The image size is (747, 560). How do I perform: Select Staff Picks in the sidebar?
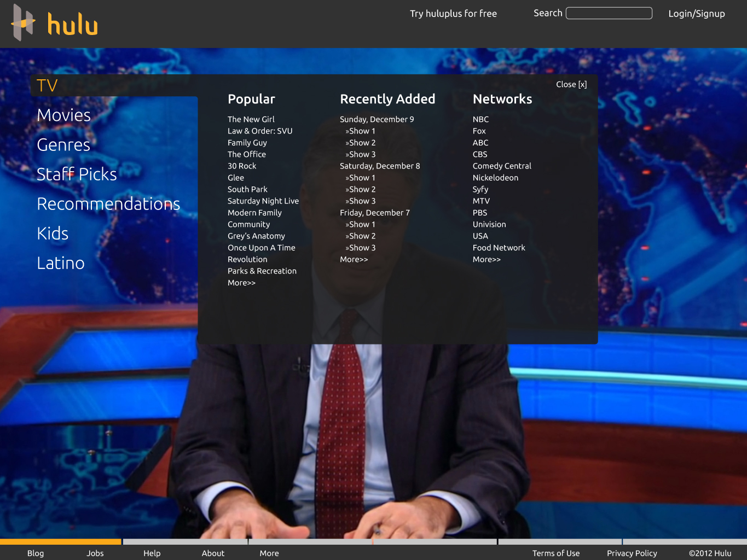77,174
